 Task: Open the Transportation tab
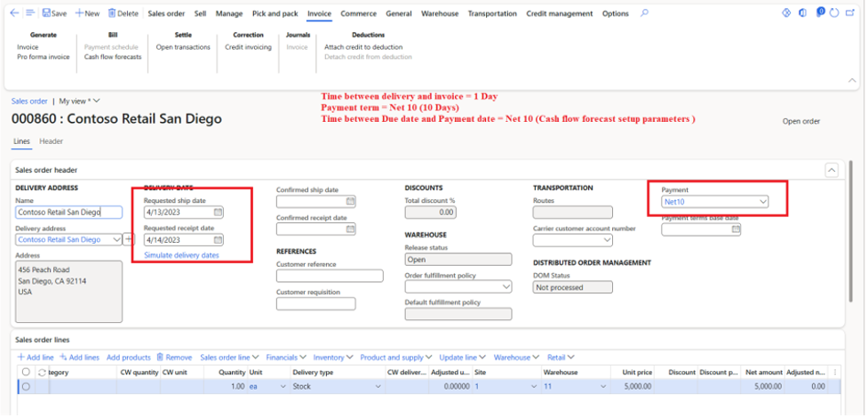click(x=492, y=13)
